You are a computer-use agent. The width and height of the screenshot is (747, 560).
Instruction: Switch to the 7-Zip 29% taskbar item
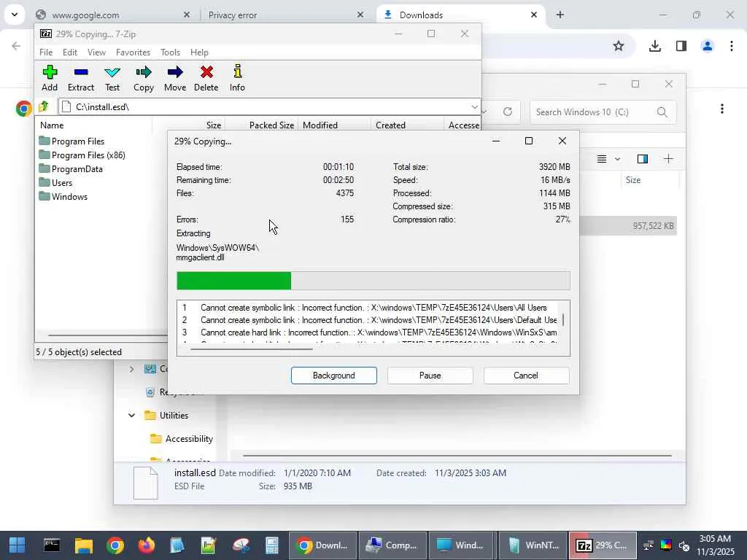coord(603,545)
